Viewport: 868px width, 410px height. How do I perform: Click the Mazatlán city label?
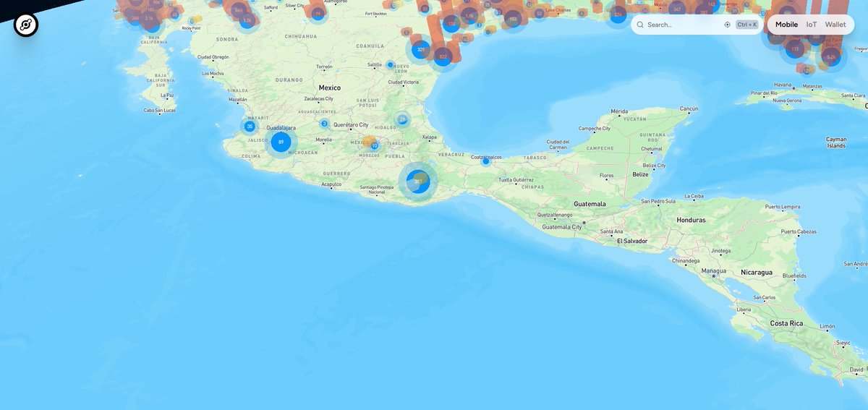tap(237, 99)
